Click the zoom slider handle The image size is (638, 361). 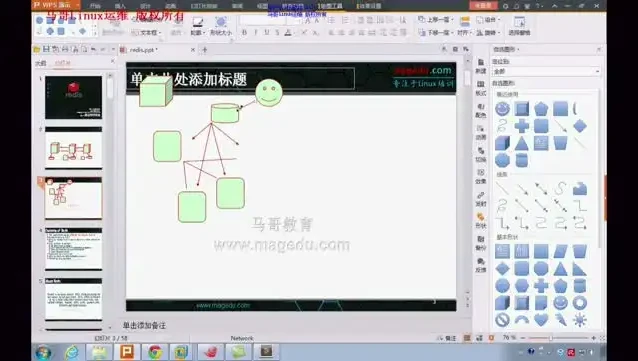coord(551,338)
